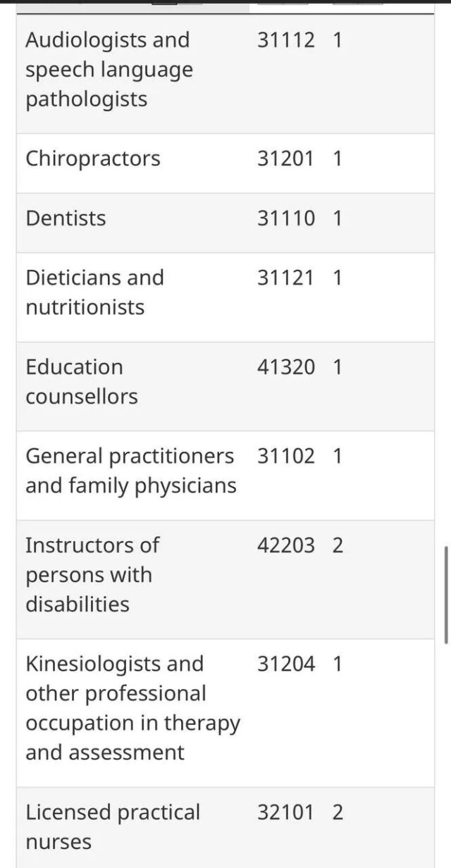Image resolution: width=451 pixels, height=868 pixels.
Task: Select the Chiropractors code 31201
Action: pyautogui.click(x=286, y=159)
